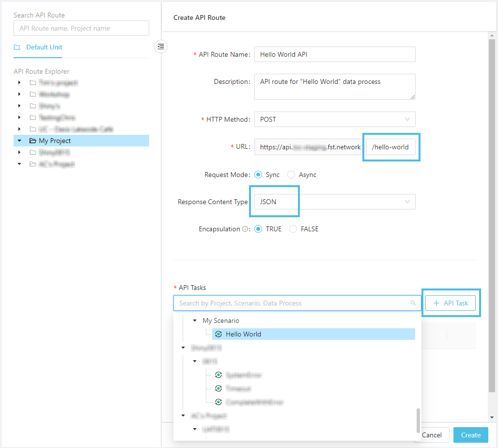The width and height of the screenshot is (498, 448).
Task: Select the Async request mode
Action: coord(292,175)
